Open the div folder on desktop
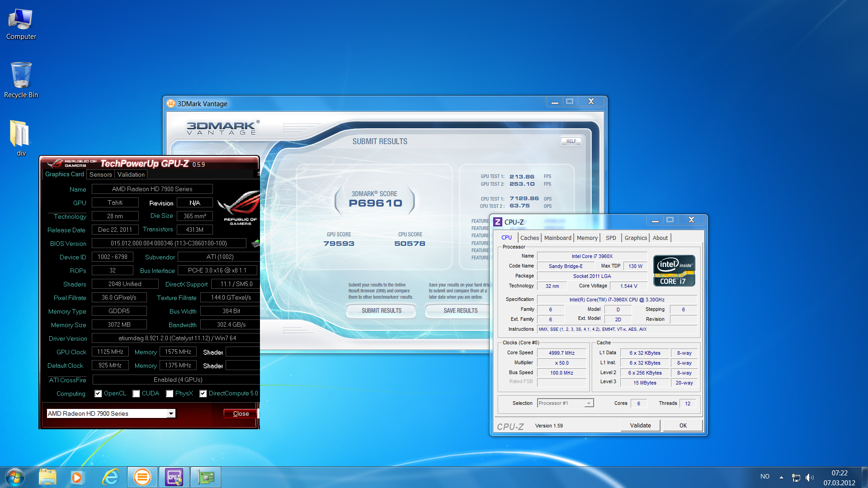Image resolution: width=868 pixels, height=488 pixels. click(x=21, y=138)
